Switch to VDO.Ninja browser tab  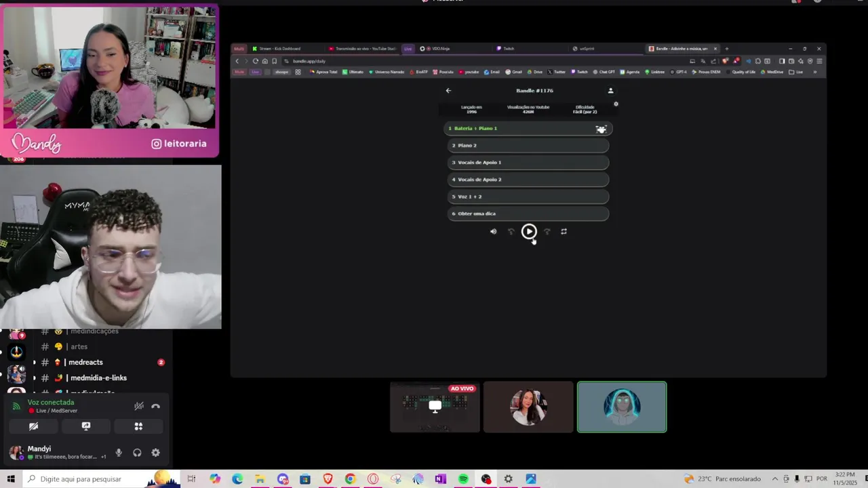click(453, 49)
